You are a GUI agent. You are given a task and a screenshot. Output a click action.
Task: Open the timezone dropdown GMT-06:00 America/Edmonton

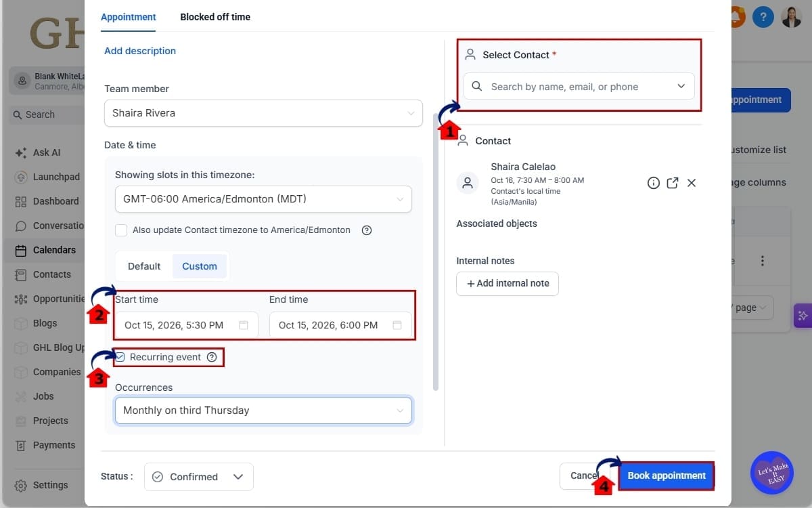pos(263,199)
